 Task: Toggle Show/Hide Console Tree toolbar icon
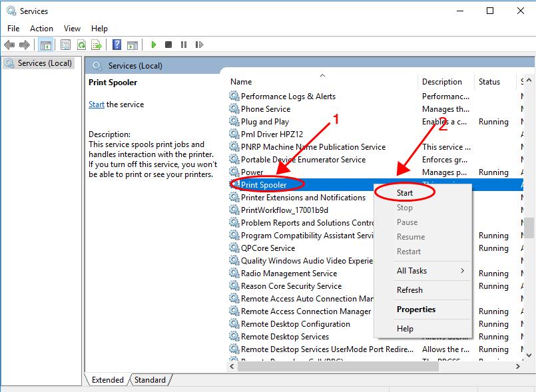pos(45,45)
